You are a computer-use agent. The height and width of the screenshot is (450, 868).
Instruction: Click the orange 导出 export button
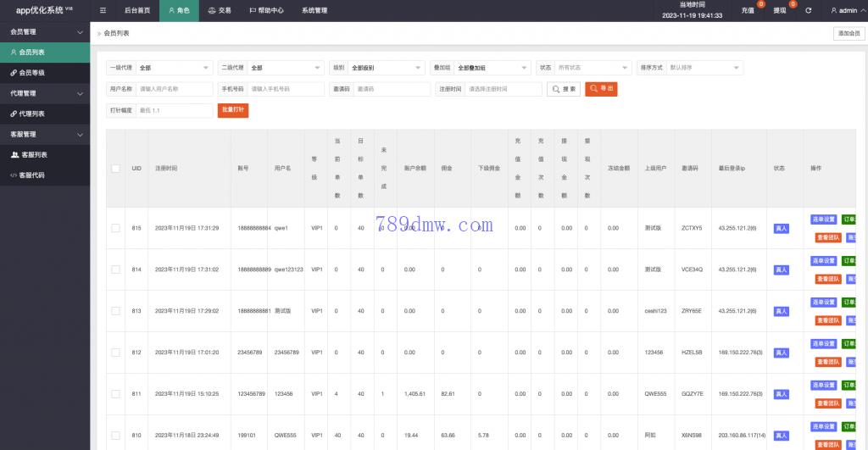[601, 88]
